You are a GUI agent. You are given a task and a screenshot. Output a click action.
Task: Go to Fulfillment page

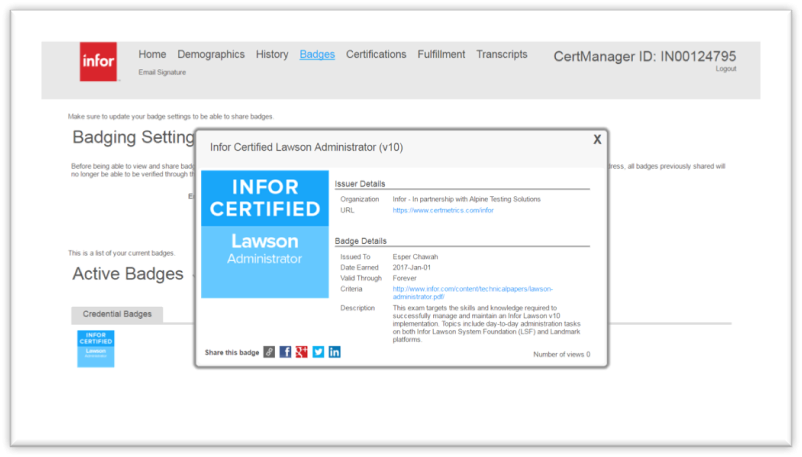[x=441, y=54]
